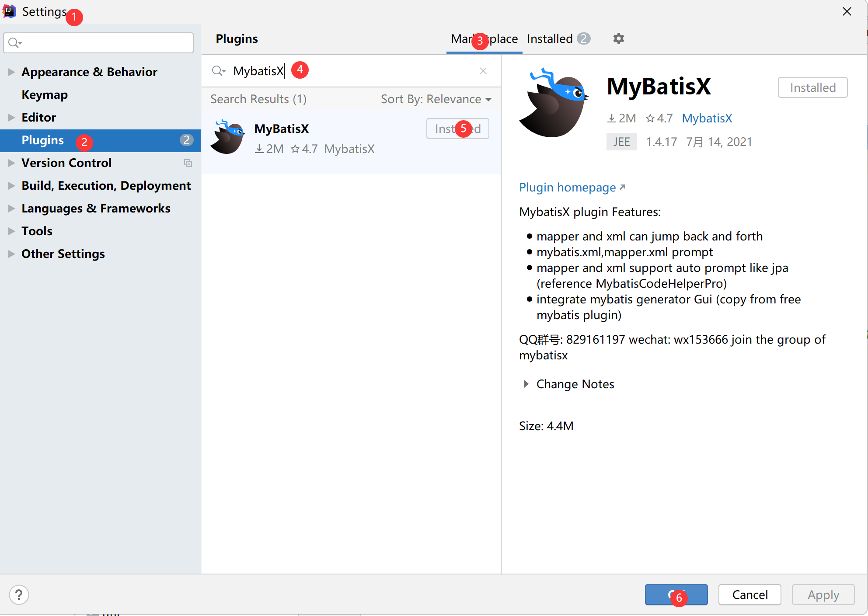Select Tools label in settings tree
This screenshot has height=616, width=868.
pos(37,231)
